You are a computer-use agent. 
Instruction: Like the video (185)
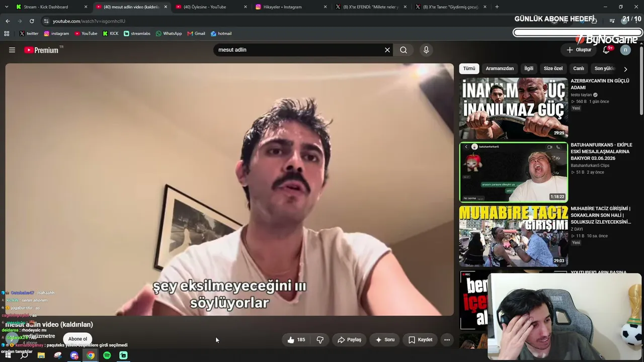pos(296,340)
